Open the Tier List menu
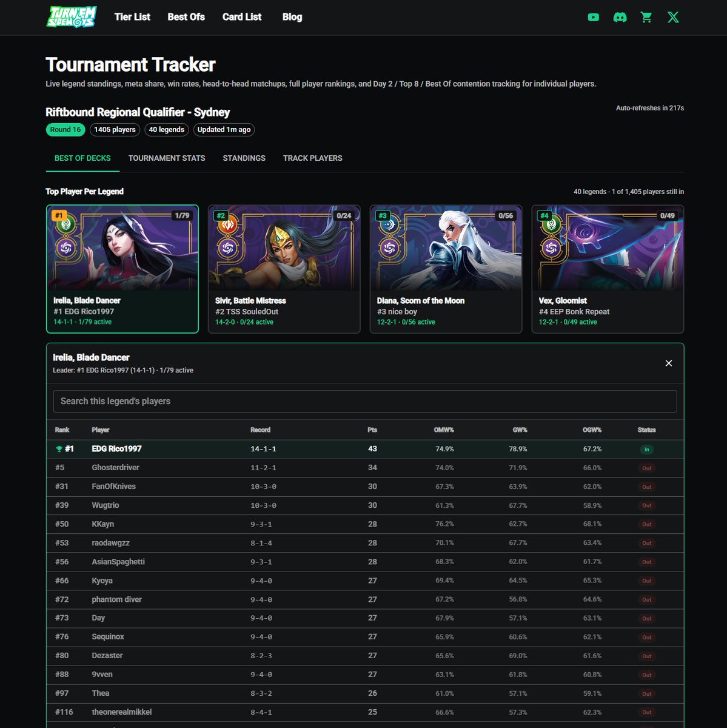 coord(132,17)
